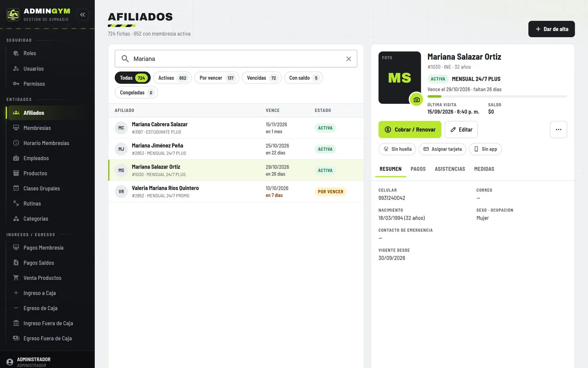
Task: Click the membership progress bar
Action: 497,96
